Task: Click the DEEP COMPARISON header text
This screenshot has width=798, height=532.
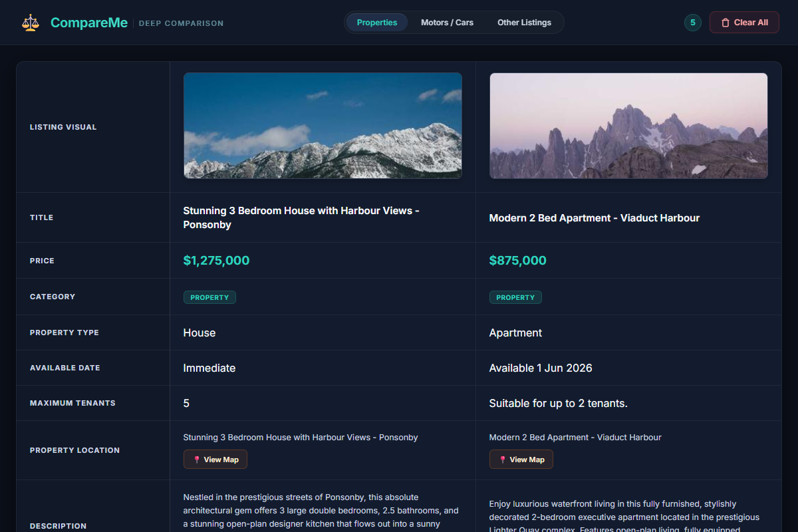Action: (181, 23)
